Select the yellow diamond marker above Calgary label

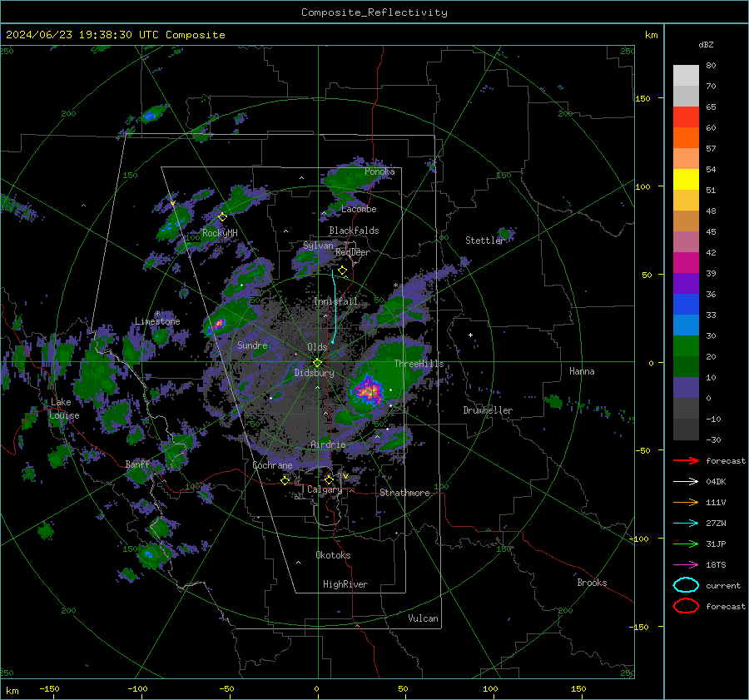pyautogui.click(x=329, y=479)
